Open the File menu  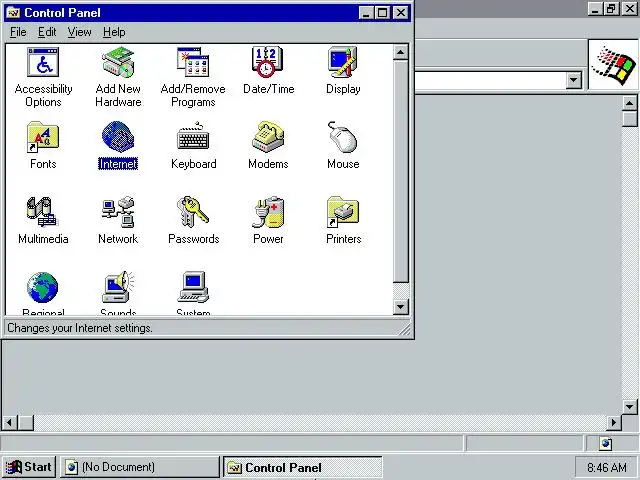click(18, 32)
